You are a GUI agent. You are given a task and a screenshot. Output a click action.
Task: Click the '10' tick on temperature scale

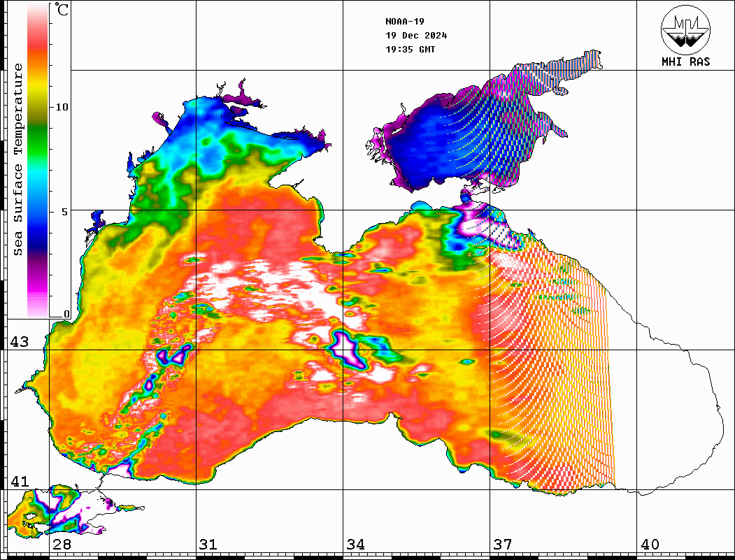click(x=62, y=107)
